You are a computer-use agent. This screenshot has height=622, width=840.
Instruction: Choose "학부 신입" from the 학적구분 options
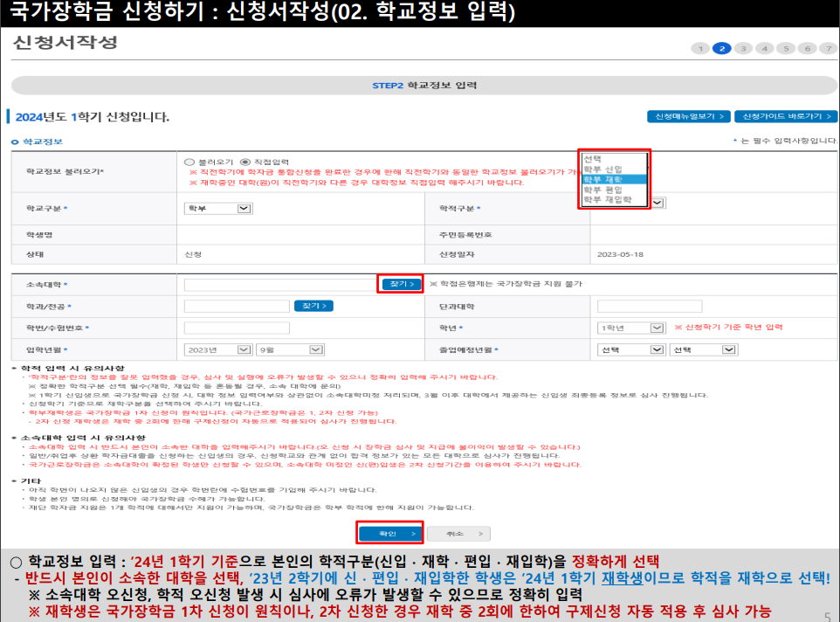tap(614, 169)
